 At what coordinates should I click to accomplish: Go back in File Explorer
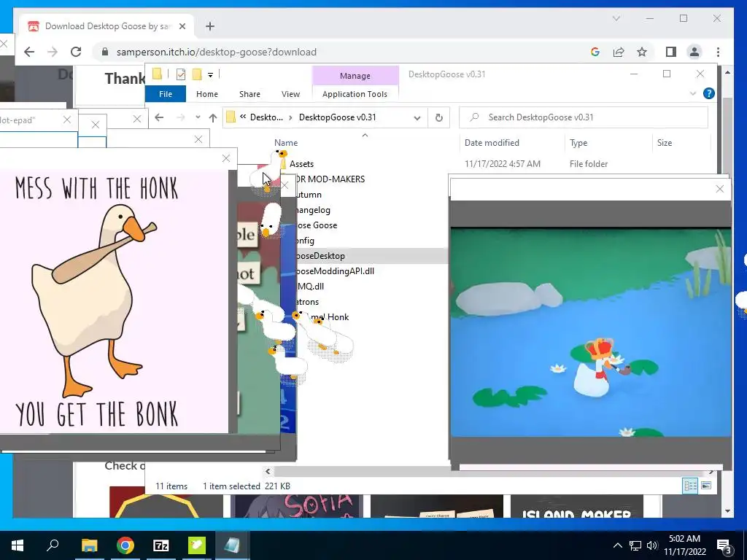(x=159, y=117)
